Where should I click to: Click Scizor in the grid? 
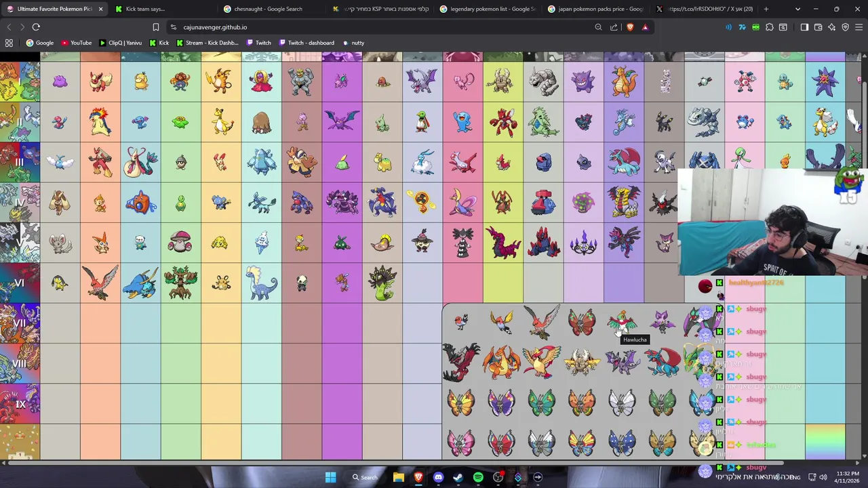503,122
